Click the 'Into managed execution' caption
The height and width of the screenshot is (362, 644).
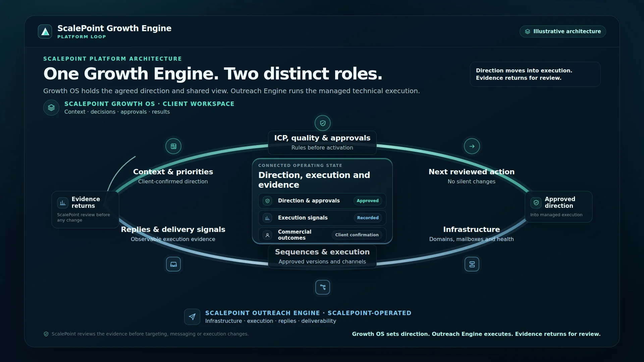556,215
